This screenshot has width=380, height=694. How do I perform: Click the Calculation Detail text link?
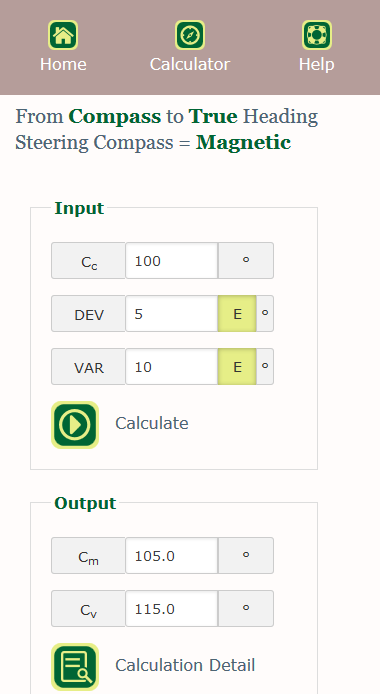[185, 665]
